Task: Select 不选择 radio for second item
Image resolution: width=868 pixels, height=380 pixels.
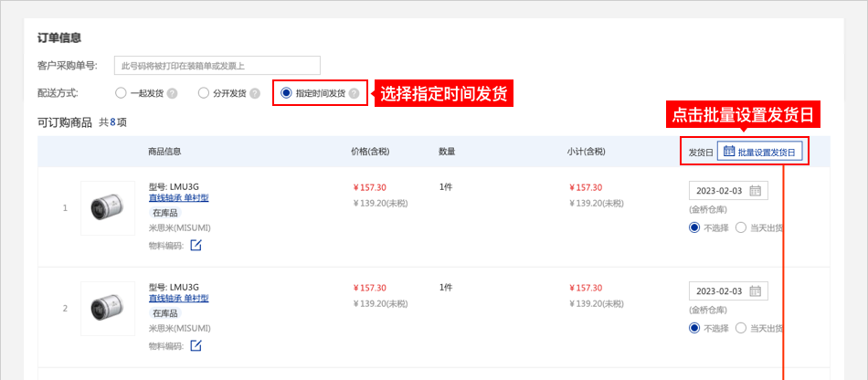Action: pos(694,328)
